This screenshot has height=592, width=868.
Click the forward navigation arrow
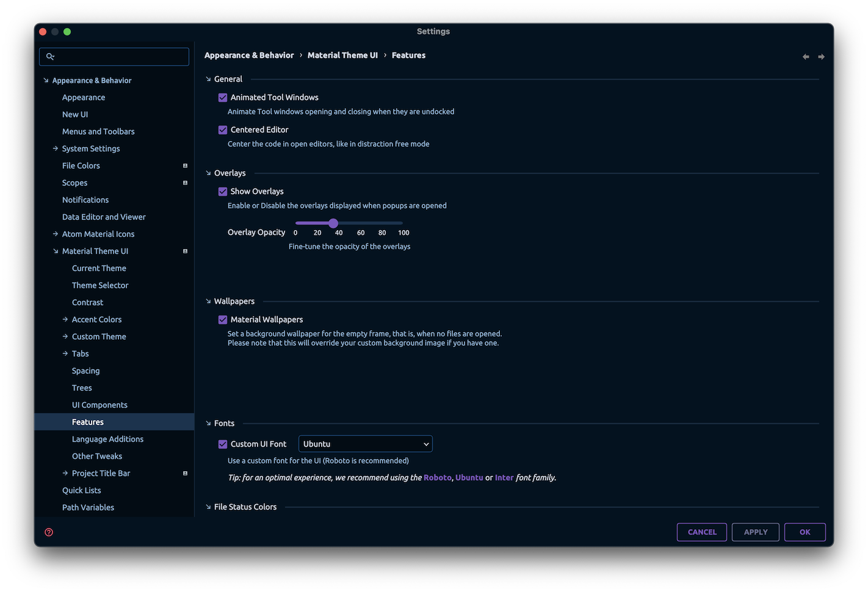coord(821,56)
